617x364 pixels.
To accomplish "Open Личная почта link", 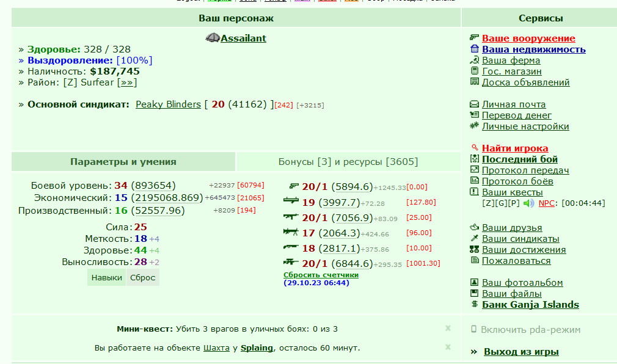I will coord(514,104).
